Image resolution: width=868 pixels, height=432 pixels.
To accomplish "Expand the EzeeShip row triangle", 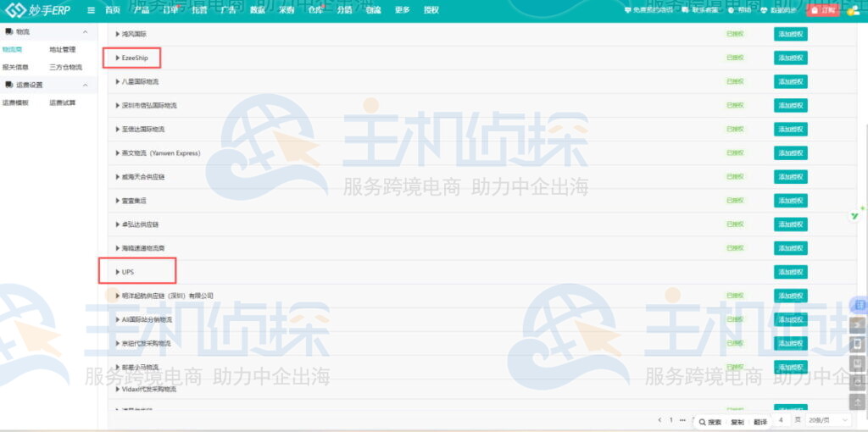I will (x=117, y=58).
